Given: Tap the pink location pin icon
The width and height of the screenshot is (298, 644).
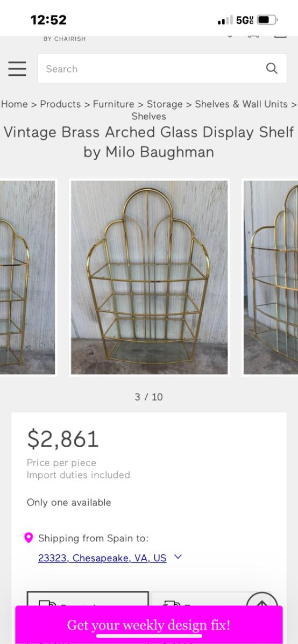Looking at the screenshot, I should click(x=29, y=538).
